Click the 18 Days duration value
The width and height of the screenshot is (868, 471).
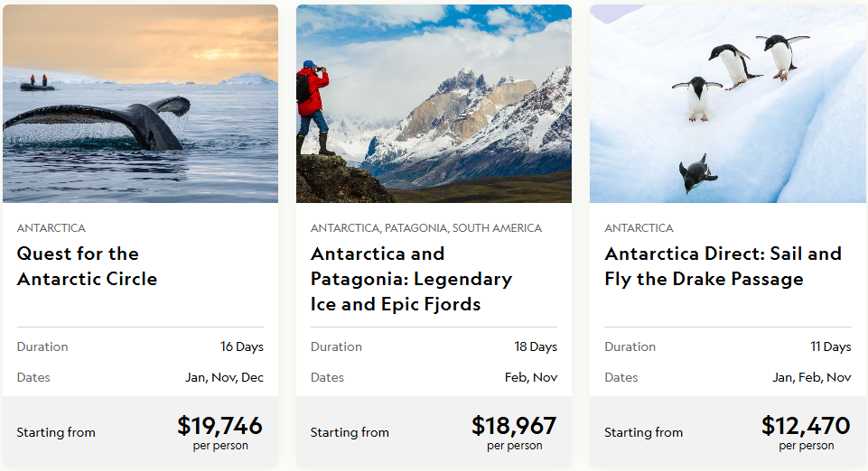tap(536, 346)
